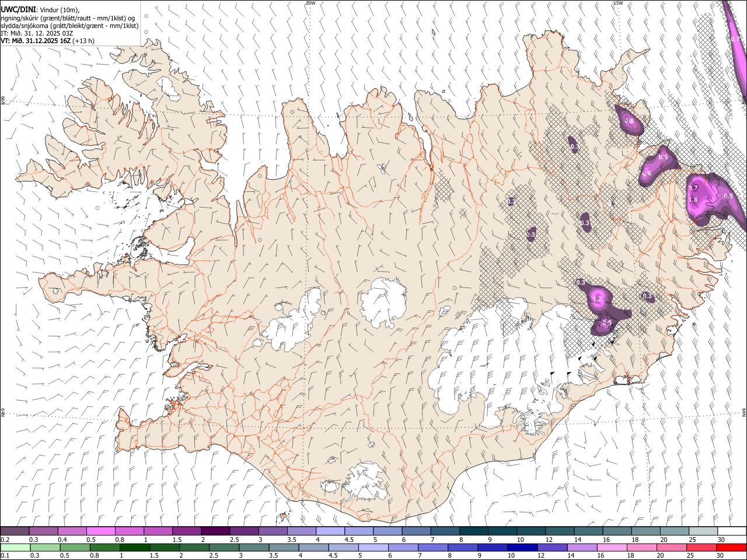Click the 'IT: Mið. 31. 12. 2025 03Z' line
The image size is (747, 560).
click(37, 33)
